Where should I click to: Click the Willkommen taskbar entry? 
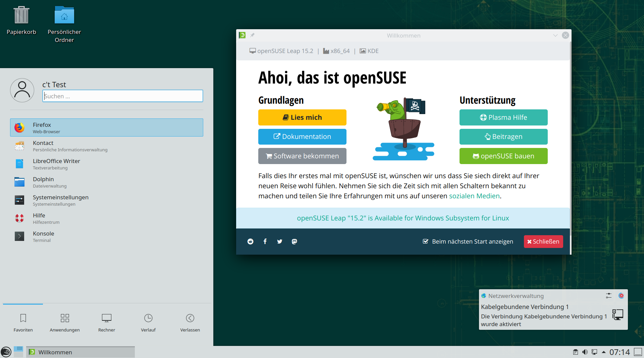80,352
